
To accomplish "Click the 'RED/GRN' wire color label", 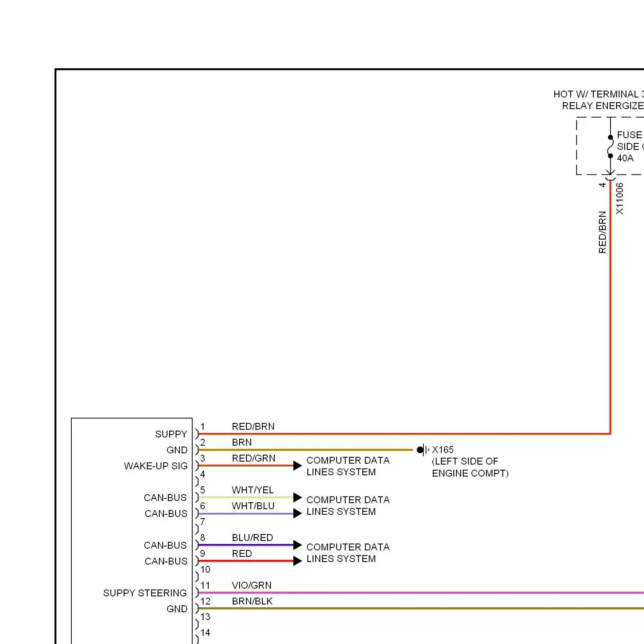I will tap(254, 458).
